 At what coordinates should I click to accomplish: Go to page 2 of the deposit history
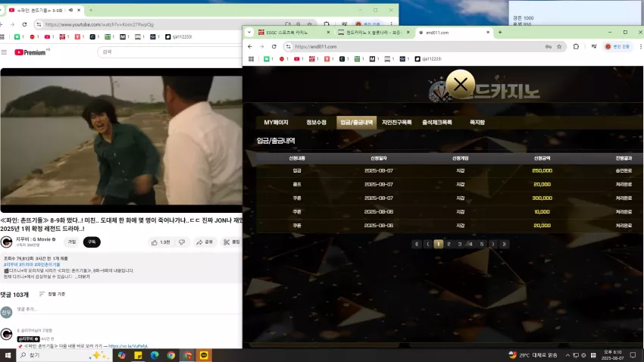coord(449,244)
